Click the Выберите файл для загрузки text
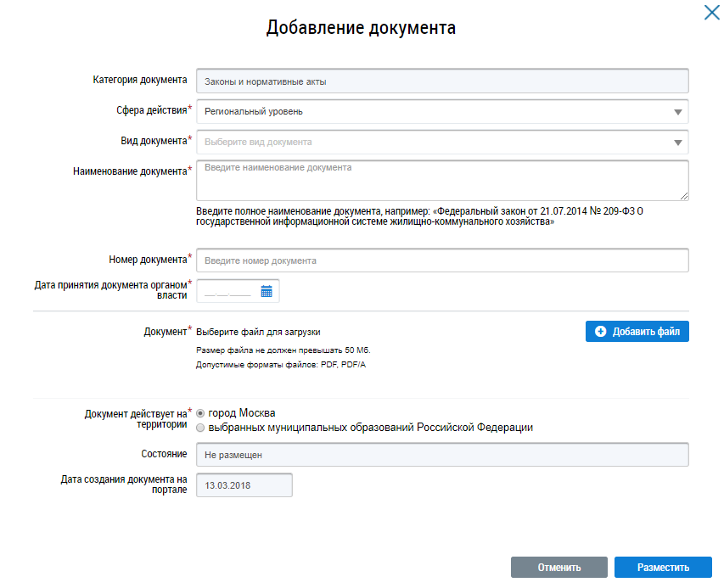 258,332
